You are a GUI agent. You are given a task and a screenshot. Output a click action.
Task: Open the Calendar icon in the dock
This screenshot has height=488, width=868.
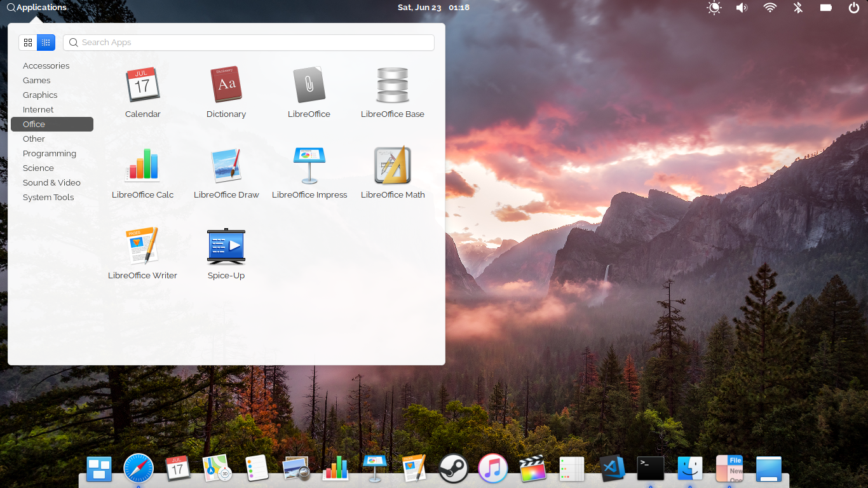coord(177,469)
